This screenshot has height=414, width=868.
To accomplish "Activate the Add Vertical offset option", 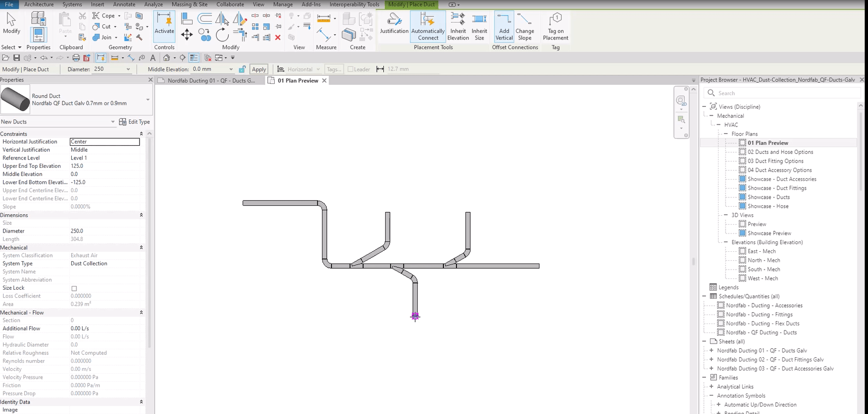I will tap(504, 27).
